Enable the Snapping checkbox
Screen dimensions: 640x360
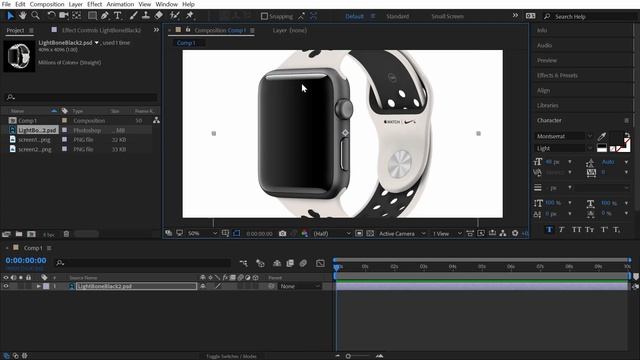264,16
